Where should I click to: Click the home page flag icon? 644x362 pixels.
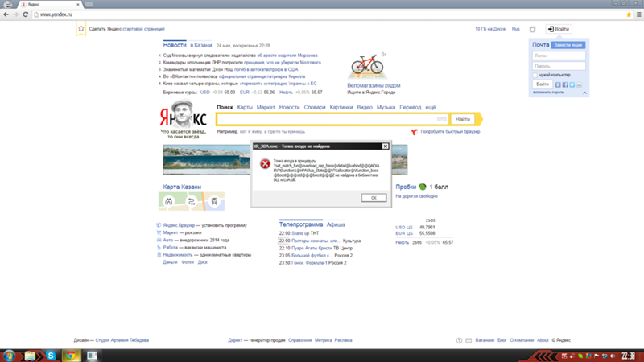tap(81, 29)
